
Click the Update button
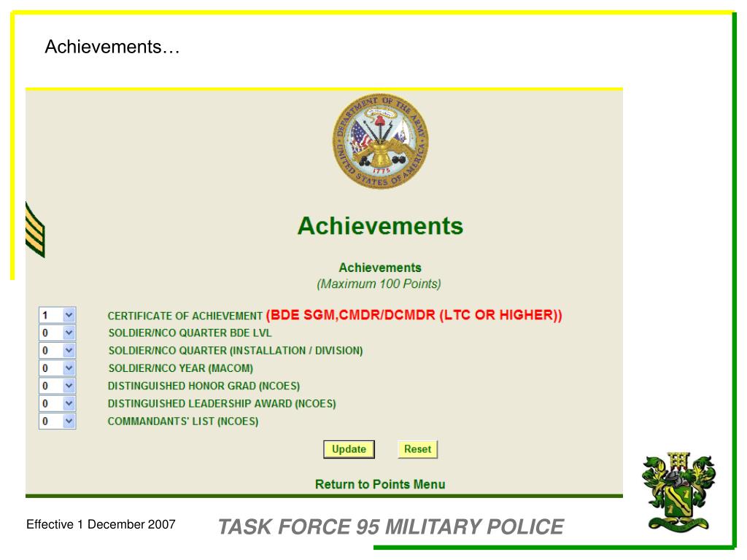349,449
